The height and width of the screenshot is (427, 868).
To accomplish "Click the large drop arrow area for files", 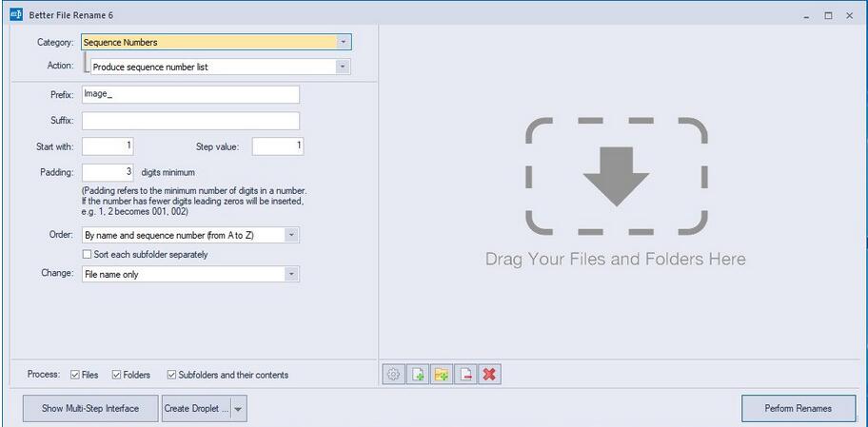I will click(616, 177).
